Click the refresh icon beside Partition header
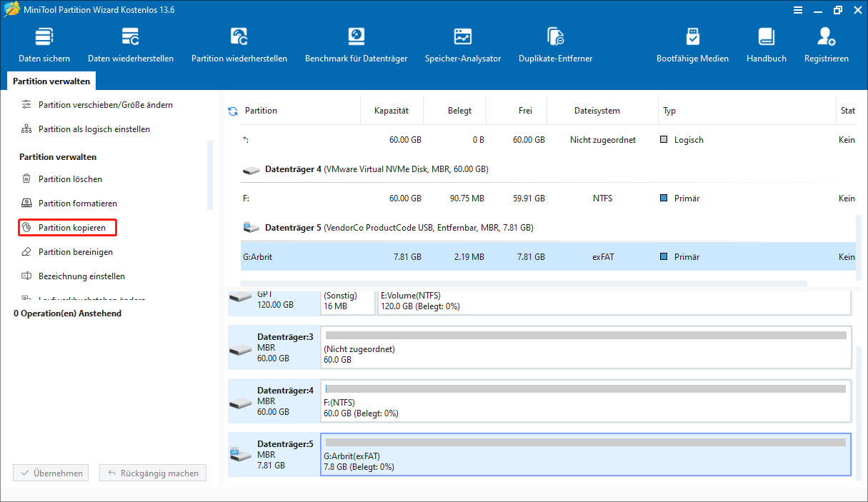 (232, 111)
